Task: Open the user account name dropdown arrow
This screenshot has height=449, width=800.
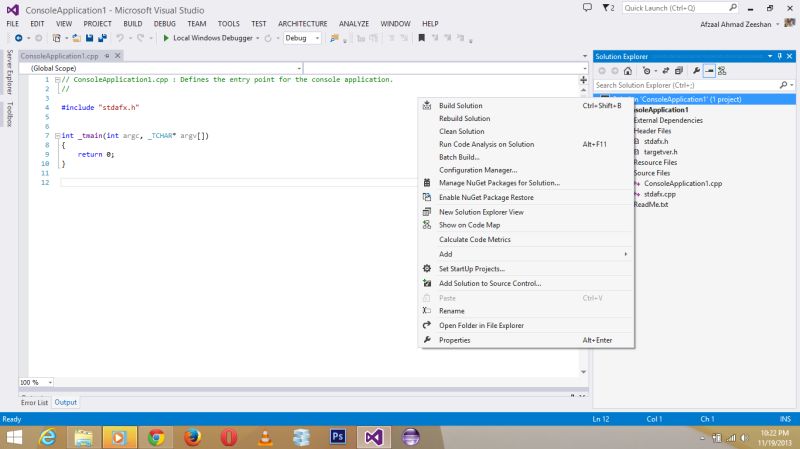Action: click(x=778, y=24)
